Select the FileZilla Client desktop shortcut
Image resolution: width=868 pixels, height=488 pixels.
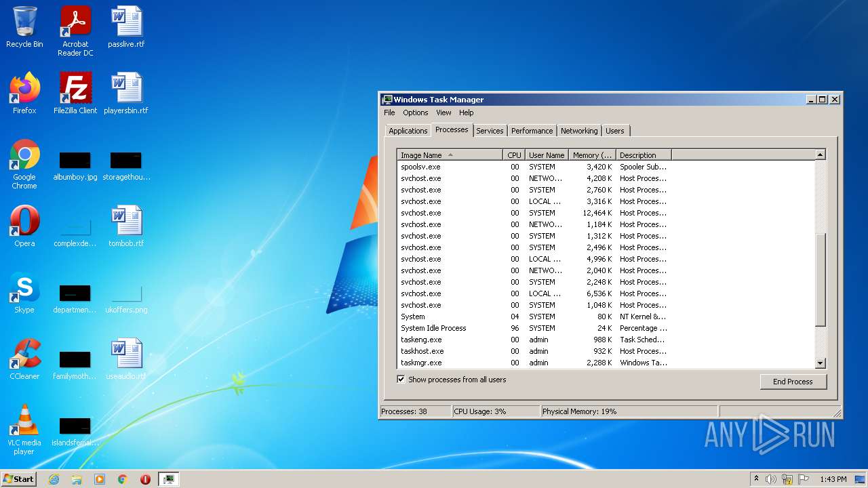[x=75, y=94]
